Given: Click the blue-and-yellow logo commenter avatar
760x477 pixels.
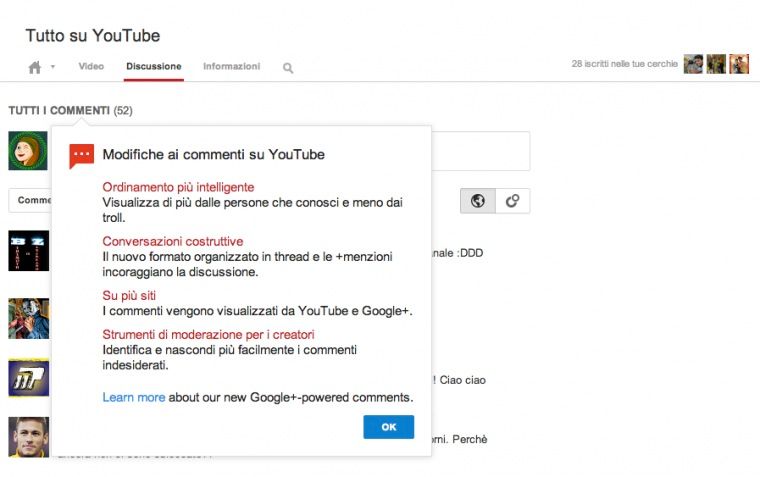Looking at the screenshot, I should coord(29,378).
